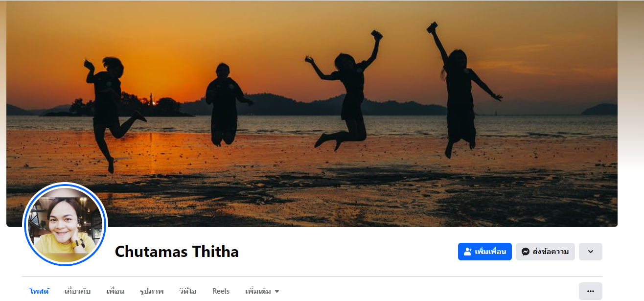Image resolution: width=644 pixels, height=301 pixels.
Task: Open the เกี่ยวกับ tab
Action: coord(77,291)
